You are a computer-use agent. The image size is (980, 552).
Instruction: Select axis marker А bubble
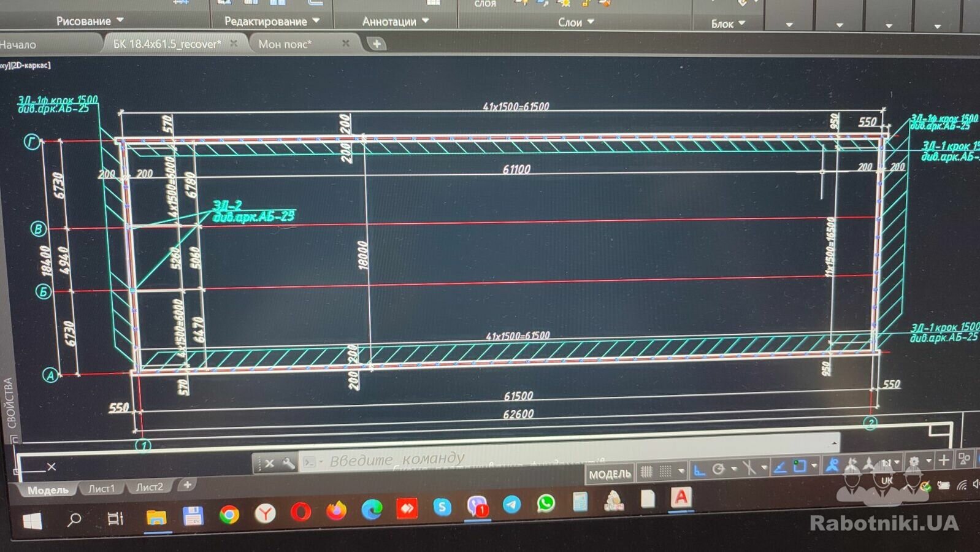tap(51, 375)
